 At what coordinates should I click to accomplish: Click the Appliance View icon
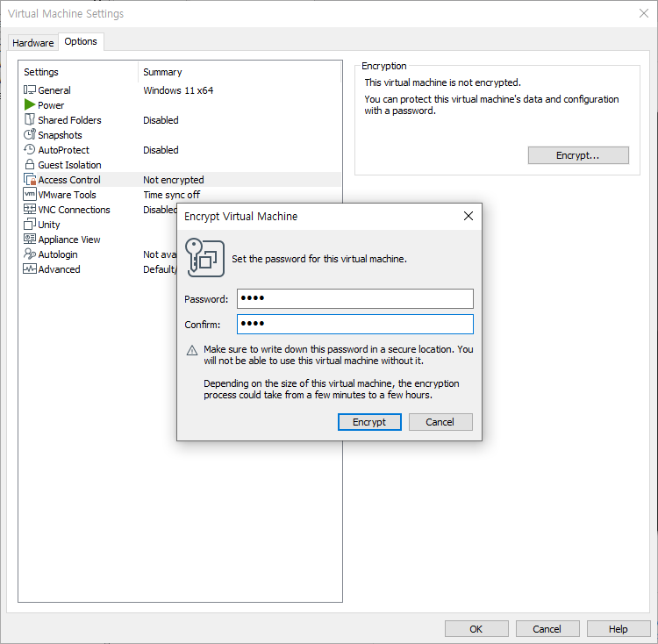click(29, 239)
